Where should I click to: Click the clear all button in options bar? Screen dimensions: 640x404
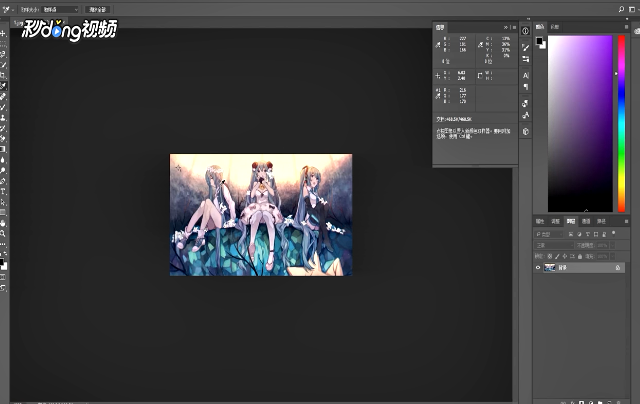[x=98, y=9]
